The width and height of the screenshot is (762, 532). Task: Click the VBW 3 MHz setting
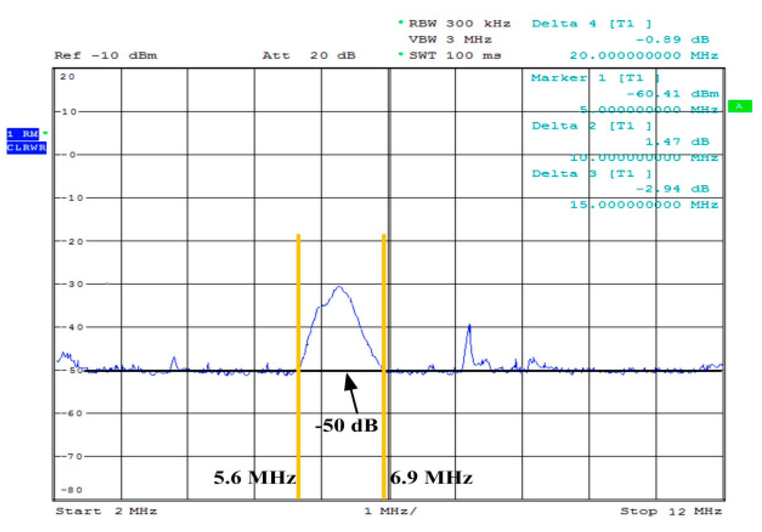tap(450, 40)
